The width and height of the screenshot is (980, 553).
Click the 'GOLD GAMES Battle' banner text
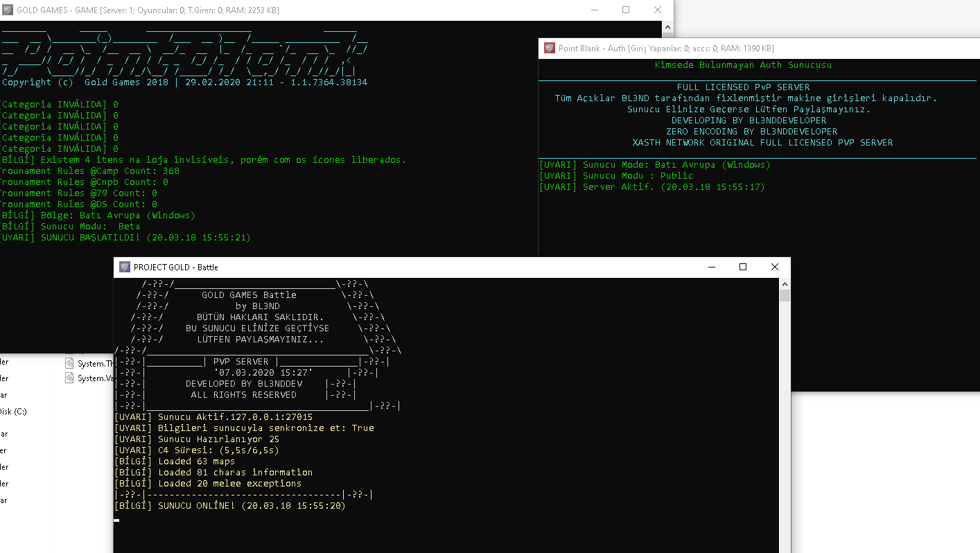250,295
